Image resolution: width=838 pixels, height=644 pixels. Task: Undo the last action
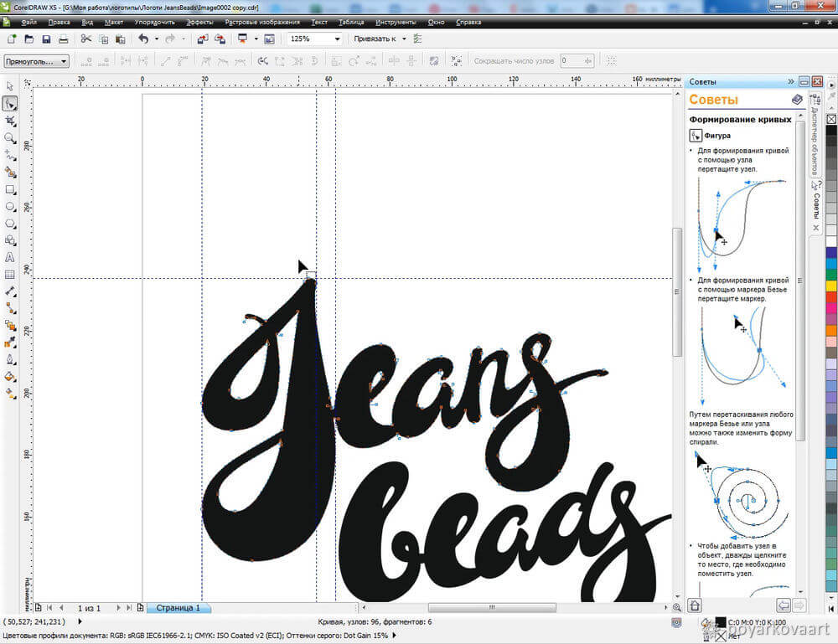(143, 39)
